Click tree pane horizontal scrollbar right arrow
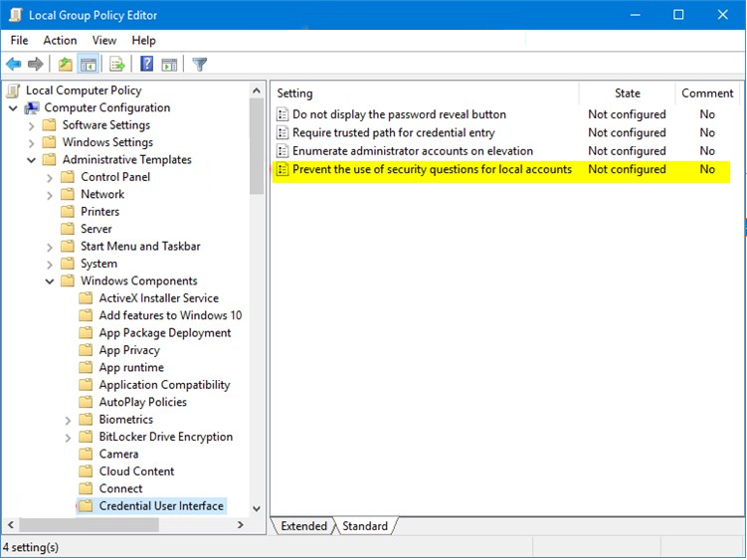The image size is (747, 560). tap(240, 525)
